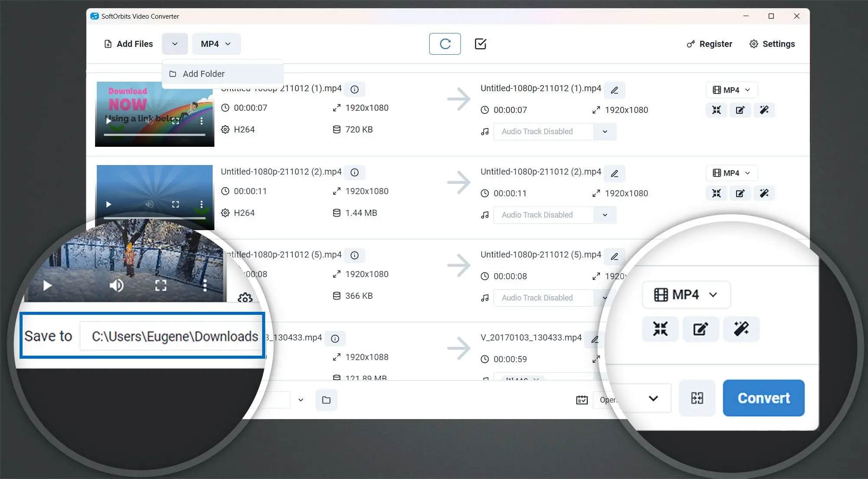Click the grid/thumbnail view icon bottom right

tap(697, 398)
